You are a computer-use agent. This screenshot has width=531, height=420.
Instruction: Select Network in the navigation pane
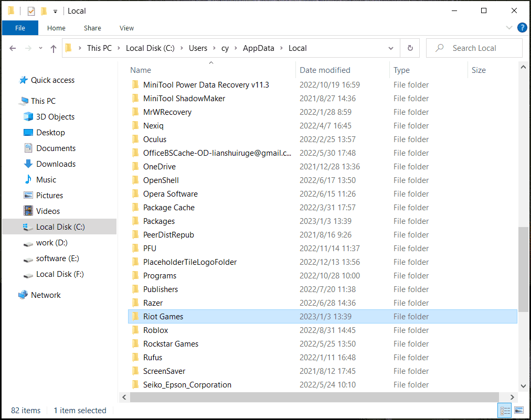click(x=46, y=295)
